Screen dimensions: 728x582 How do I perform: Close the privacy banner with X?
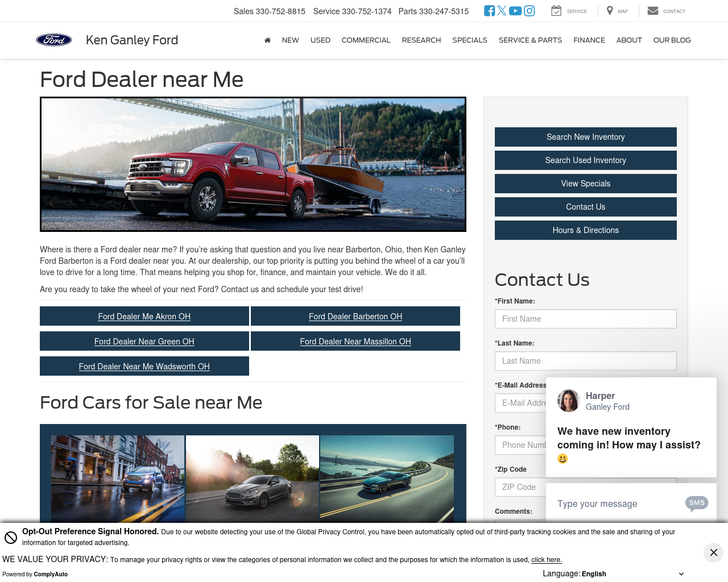point(713,552)
